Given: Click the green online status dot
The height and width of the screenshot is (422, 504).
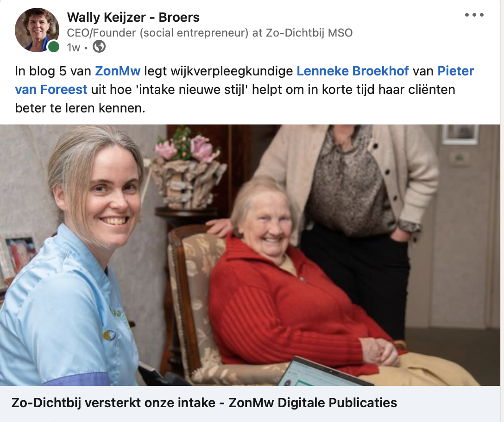Looking at the screenshot, I should [54, 47].
